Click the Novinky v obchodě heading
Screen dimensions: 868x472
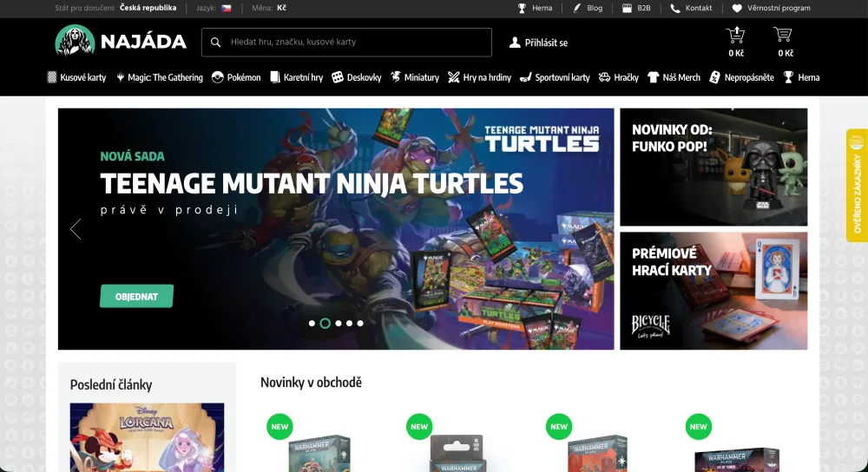point(311,383)
